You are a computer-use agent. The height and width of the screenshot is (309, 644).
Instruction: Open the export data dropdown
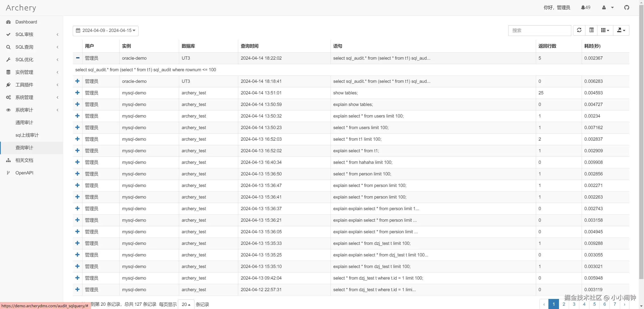621,30
